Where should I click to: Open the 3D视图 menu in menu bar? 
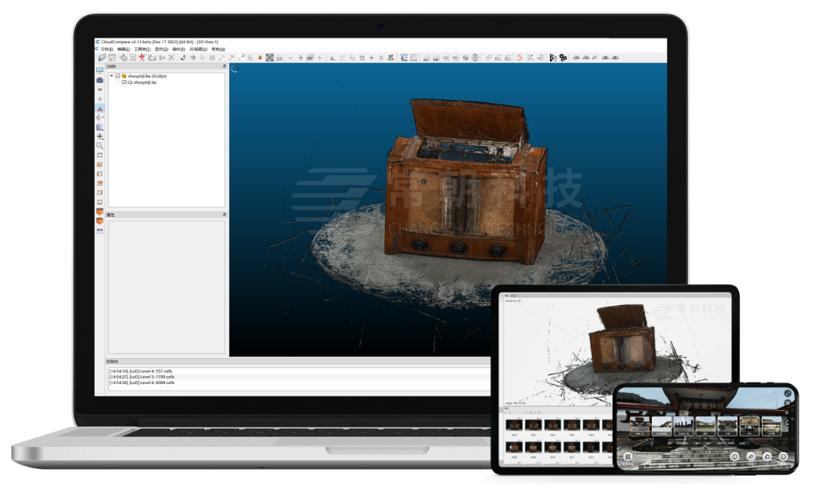click(x=199, y=49)
